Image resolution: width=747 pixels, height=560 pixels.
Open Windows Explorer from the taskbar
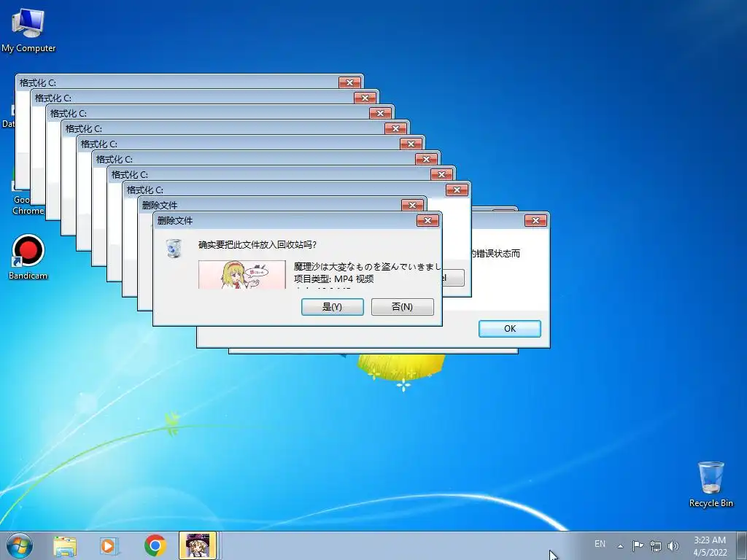click(65, 546)
